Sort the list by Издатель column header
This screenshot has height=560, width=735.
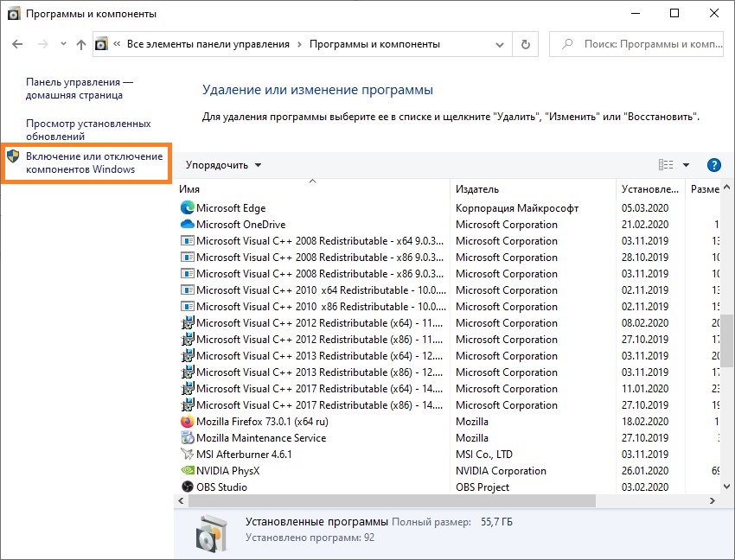[532, 189]
